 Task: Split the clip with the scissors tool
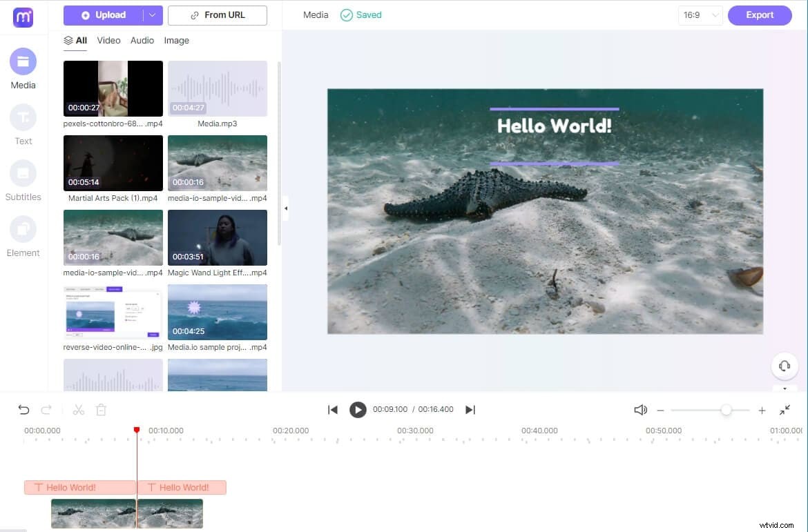click(79, 409)
